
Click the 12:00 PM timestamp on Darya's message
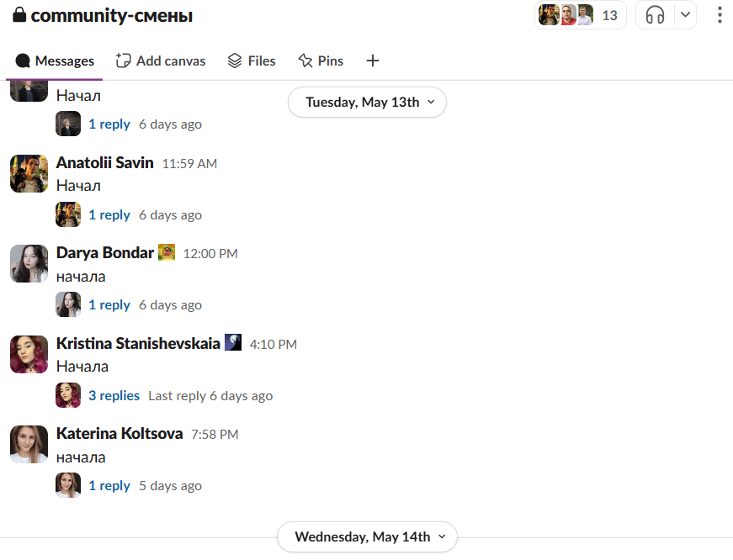(x=210, y=253)
